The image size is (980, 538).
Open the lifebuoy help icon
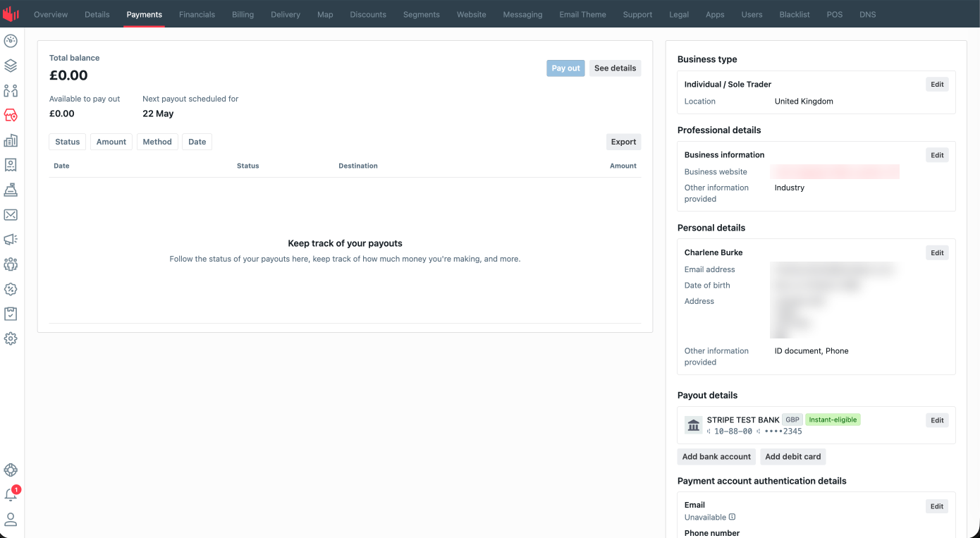[x=11, y=470]
